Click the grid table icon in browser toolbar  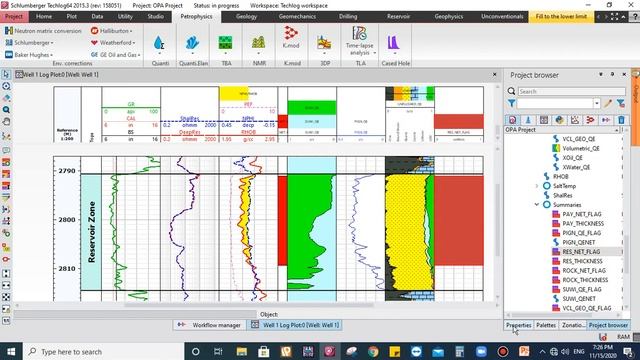point(544,120)
